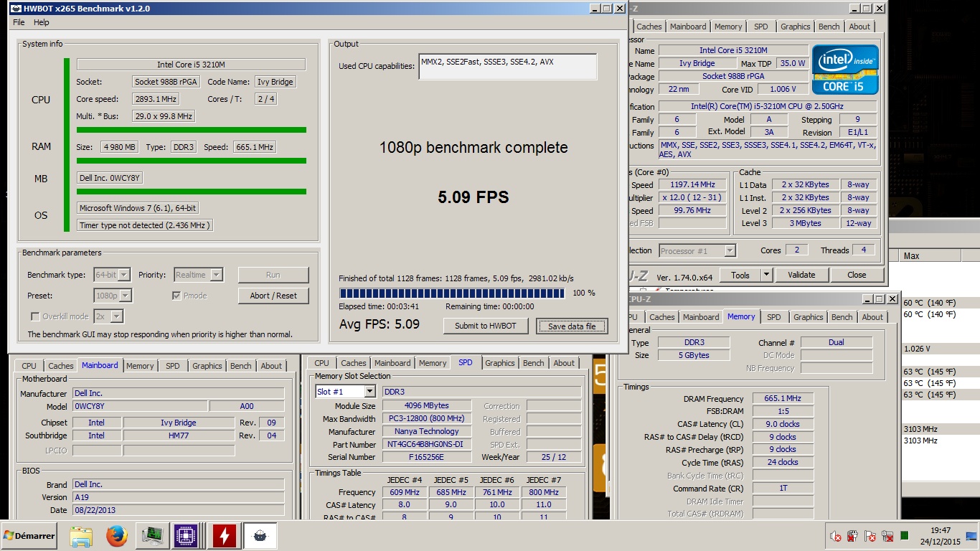
Task: Open the File menu in HWBOT x265
Action: click(19, 22)
